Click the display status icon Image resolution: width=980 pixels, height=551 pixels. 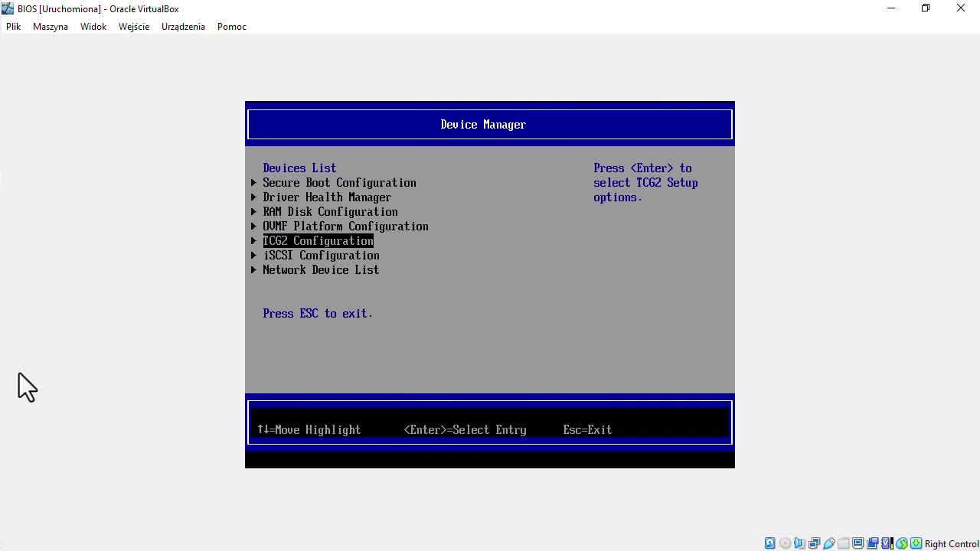[858, 543]
